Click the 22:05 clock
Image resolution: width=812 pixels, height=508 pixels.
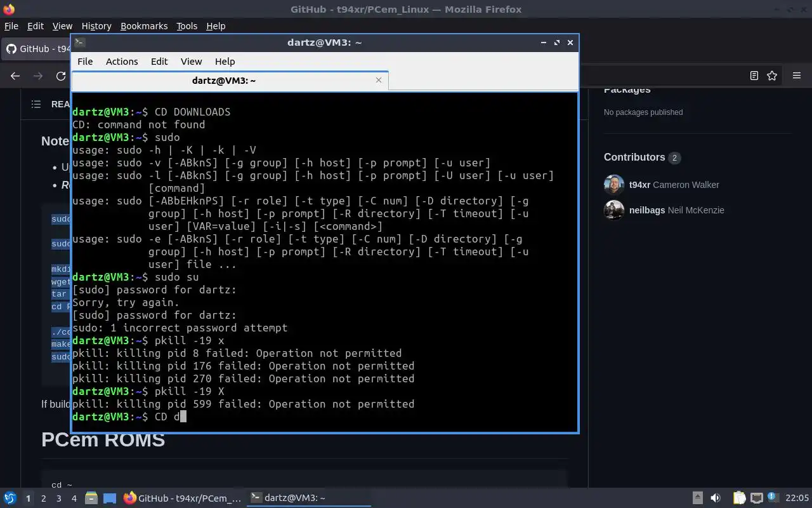797,498
